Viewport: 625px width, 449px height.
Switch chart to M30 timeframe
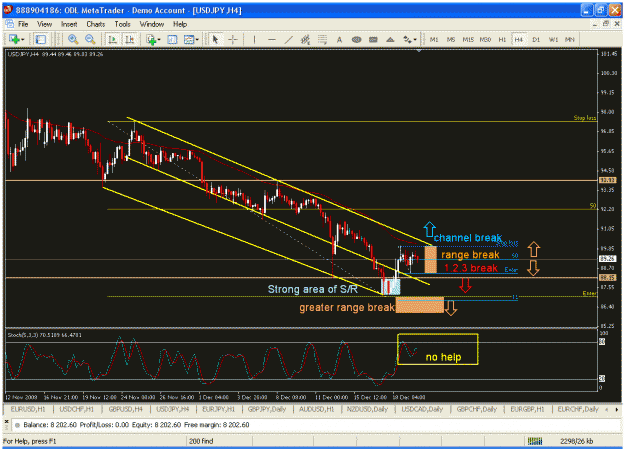(485, 39)
